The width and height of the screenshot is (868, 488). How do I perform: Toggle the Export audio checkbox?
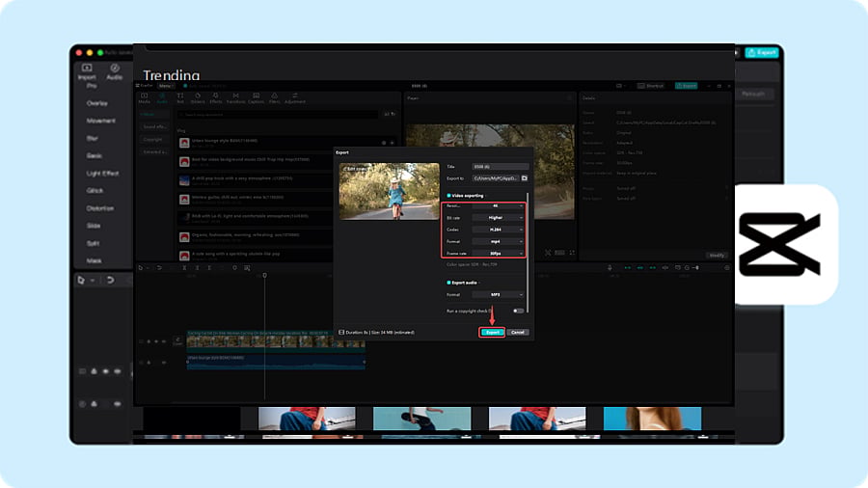click(x=448, y=283)
